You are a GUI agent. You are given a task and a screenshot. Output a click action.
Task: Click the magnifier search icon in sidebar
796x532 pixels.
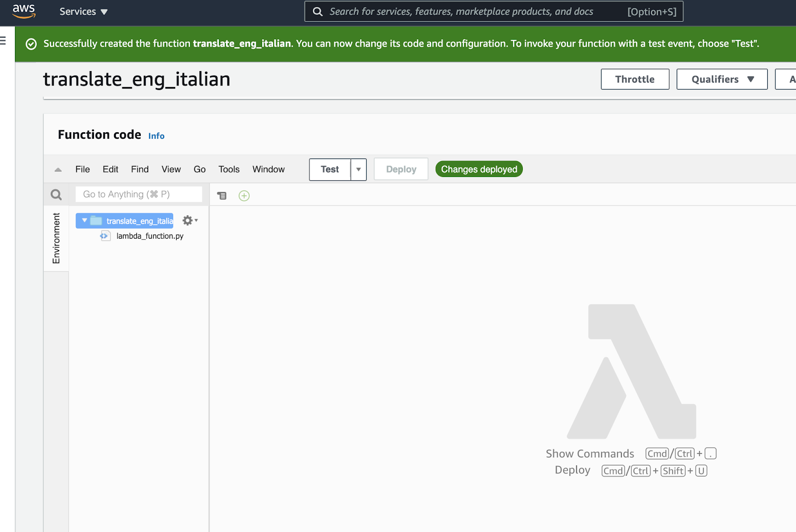click(56, 194)
